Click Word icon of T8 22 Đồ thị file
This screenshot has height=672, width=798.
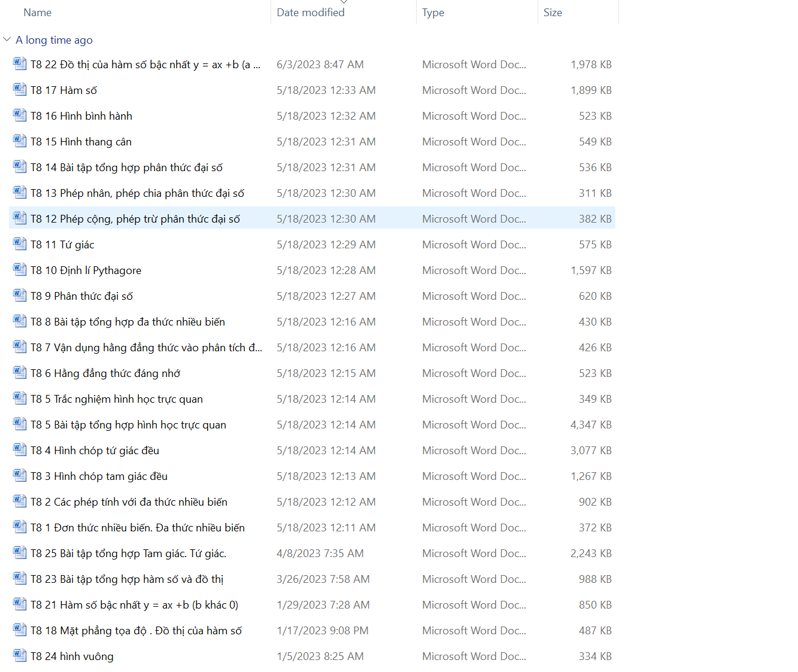point(20,63)
